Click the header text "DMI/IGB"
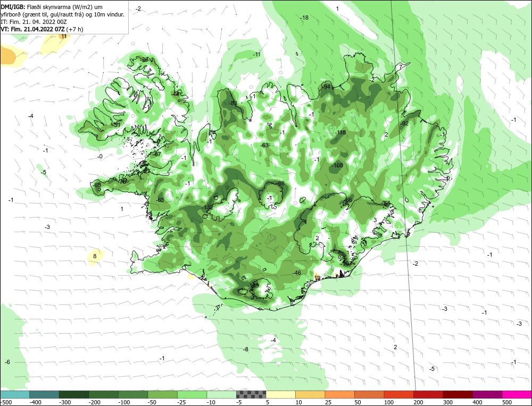The height and width of the screenshot is (406, 532). pyautogui.click(x=13, y=7)
